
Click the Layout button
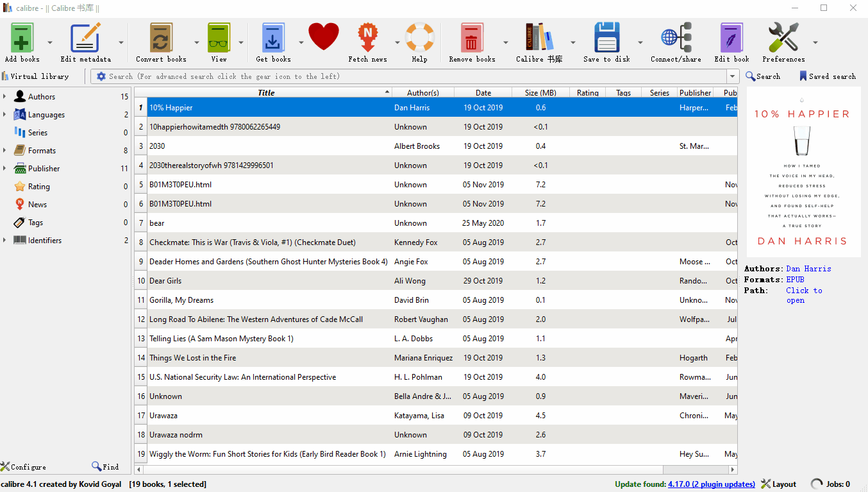[x=778, y=484]
